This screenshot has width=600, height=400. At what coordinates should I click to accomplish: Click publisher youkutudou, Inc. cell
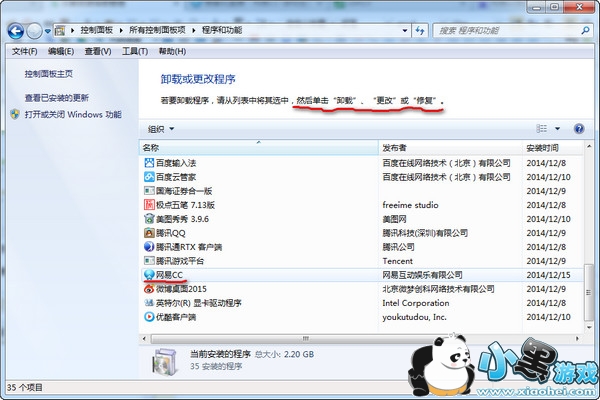[414, 317]
